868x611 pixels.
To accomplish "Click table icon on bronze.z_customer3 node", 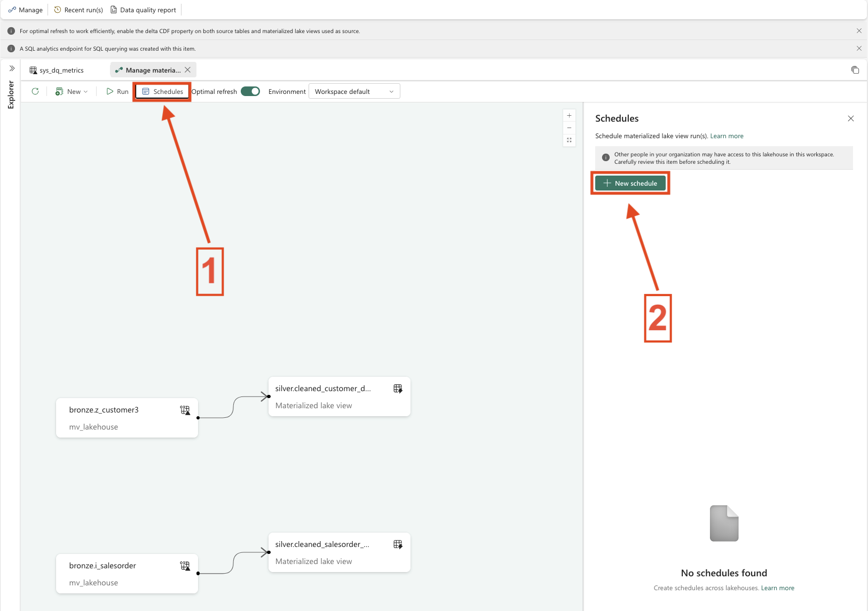I will pyautogui.click(x=185, y=410).
